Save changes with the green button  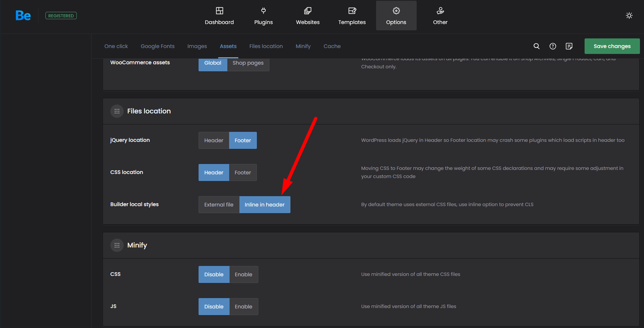tap(612, 46)
